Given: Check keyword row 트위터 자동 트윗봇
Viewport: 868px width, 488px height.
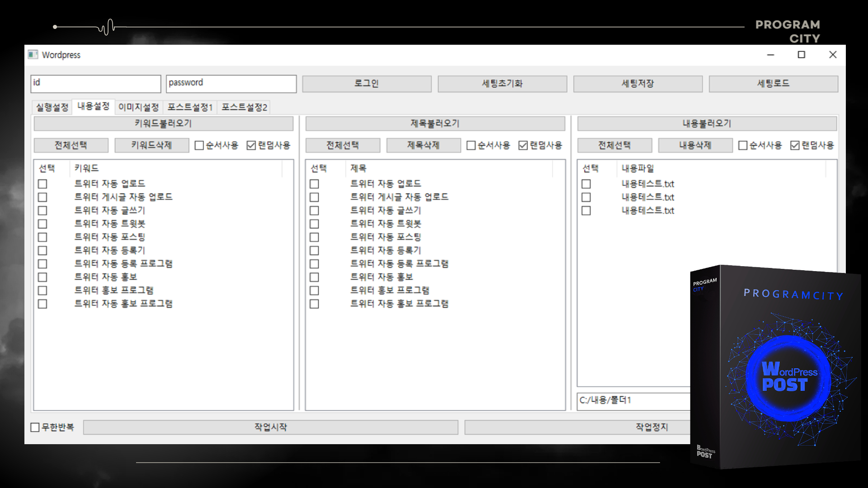Looking at the screenshot, I should coord(42,224).
